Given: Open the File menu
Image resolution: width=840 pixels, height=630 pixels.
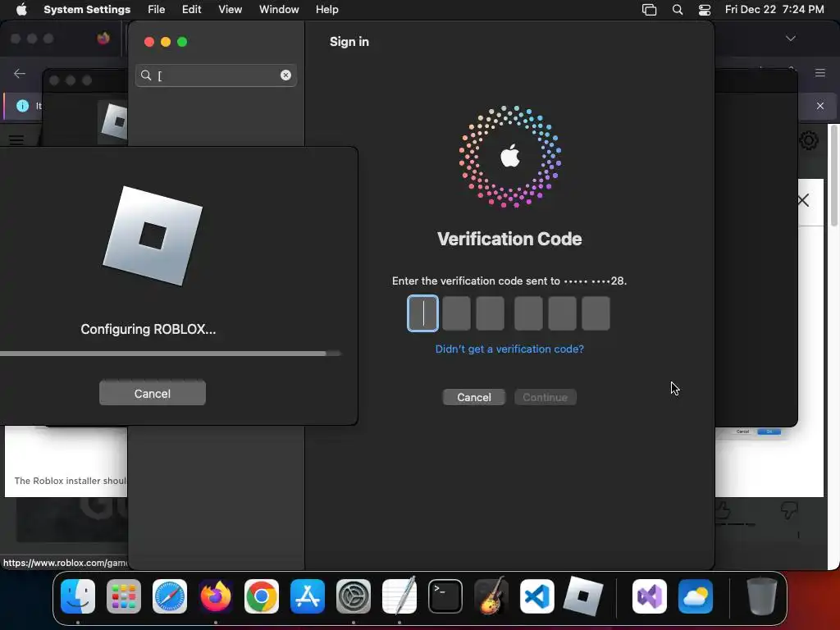Looking at the screenshot, I should pos(157,10).
